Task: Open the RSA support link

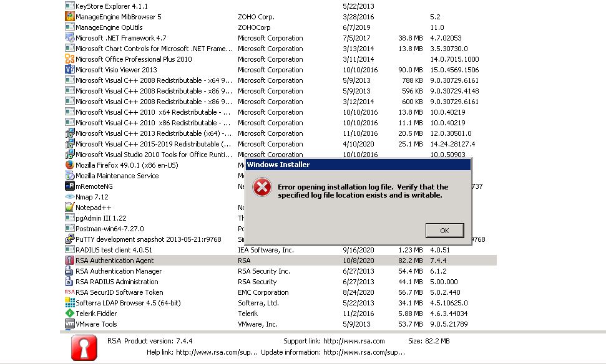Action: (x=354, y=342)
